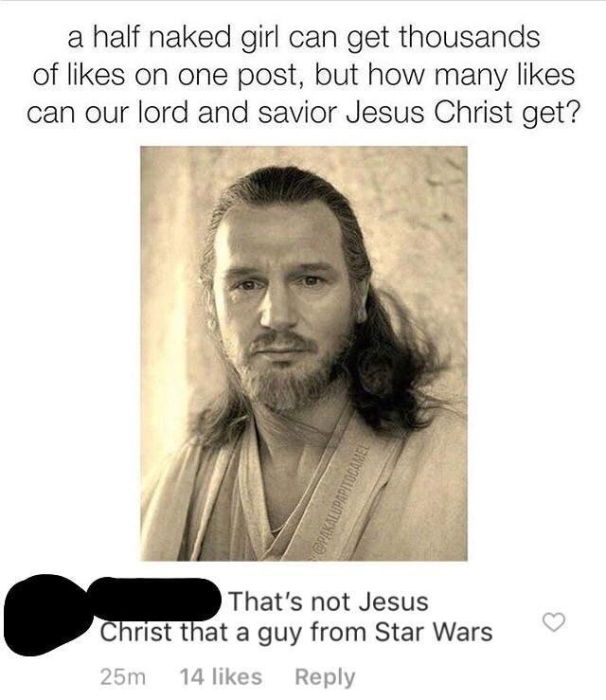
Task: Click "That's not Jesus" comment line
Action: (329, 601)
